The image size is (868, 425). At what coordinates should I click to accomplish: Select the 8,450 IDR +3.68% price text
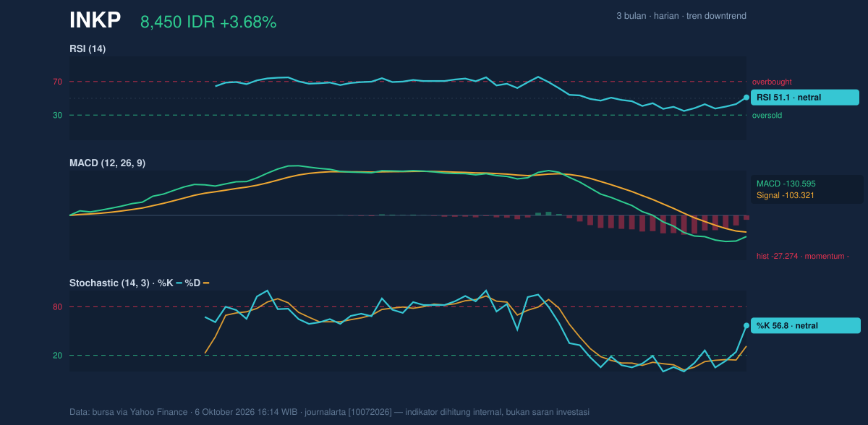coord(208,22)
